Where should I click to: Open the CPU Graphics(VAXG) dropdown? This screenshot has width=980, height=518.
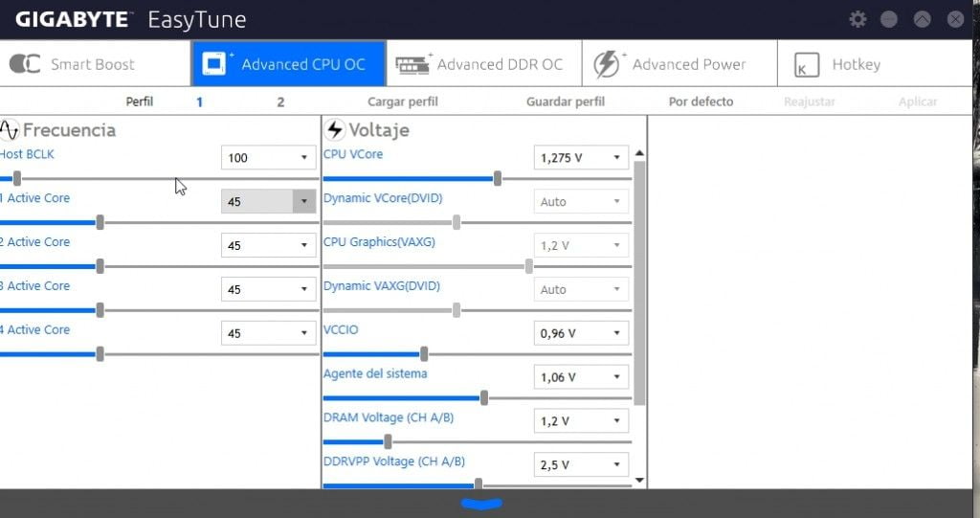(581, 245)
